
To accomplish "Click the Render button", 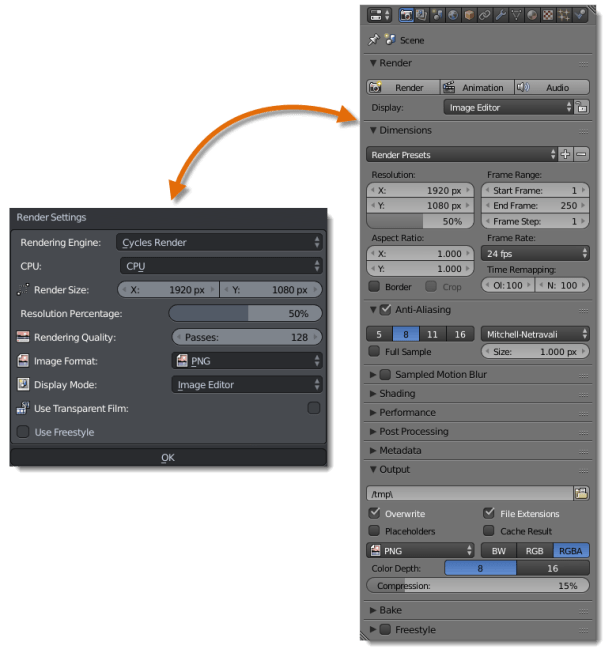I will tap(403, 87).
